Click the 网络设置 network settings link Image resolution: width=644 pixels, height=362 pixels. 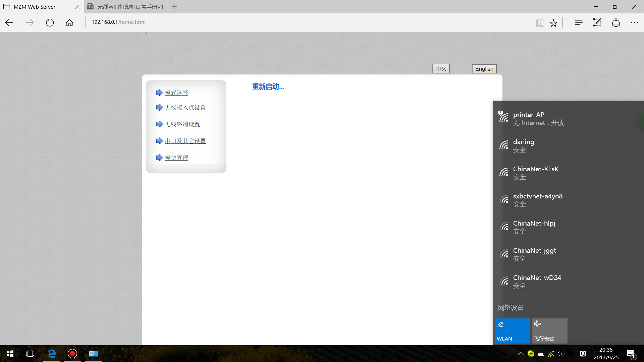511,308
